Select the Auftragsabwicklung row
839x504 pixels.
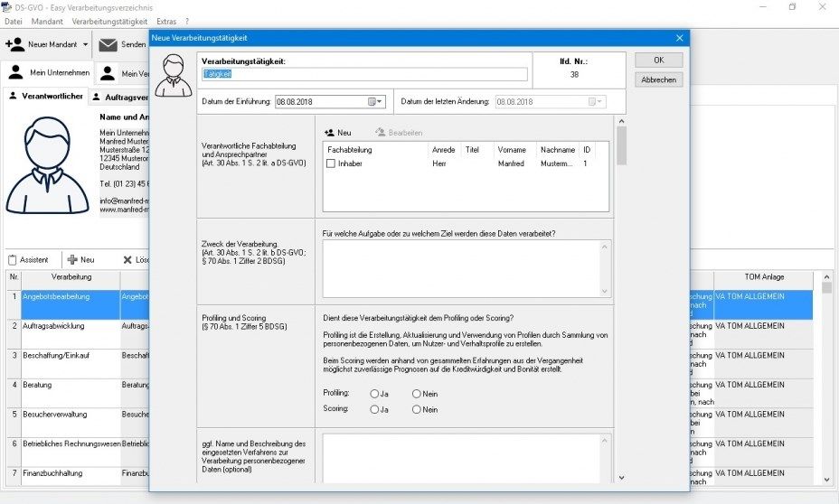71,334
